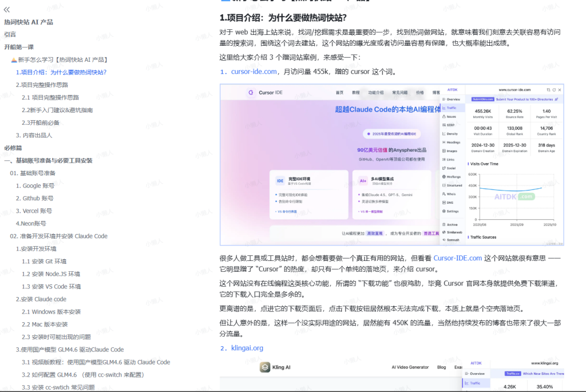The image size is (586, 392).
Task: Open '新手怎么学习【热词快站 AI 产品】' entry
Action: click(x=60, y=60)
